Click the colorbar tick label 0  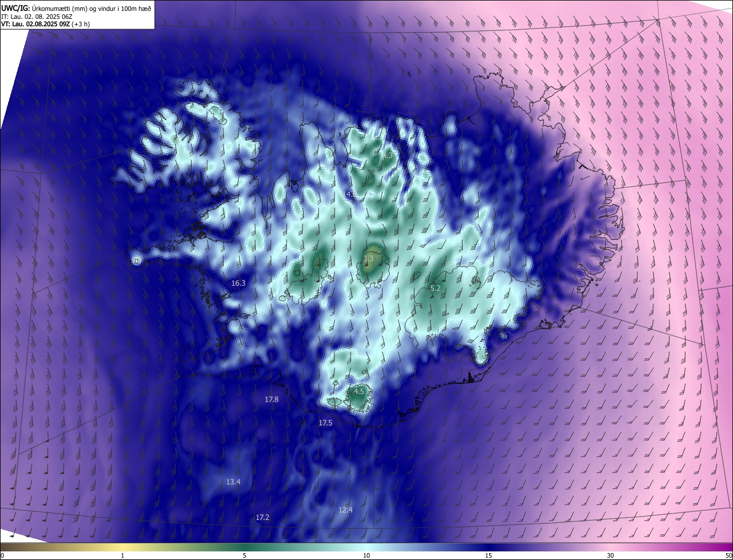coord(2,555)
